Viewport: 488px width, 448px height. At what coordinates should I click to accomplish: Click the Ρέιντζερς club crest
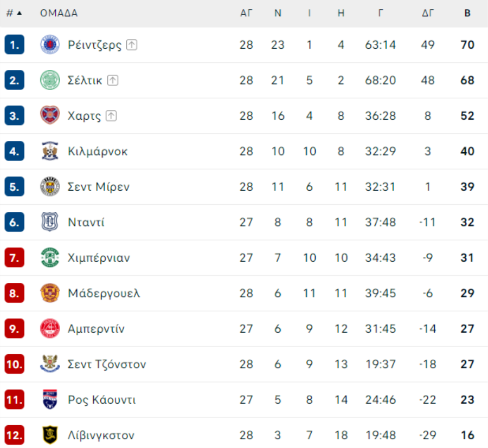click(x=50, y=45)
